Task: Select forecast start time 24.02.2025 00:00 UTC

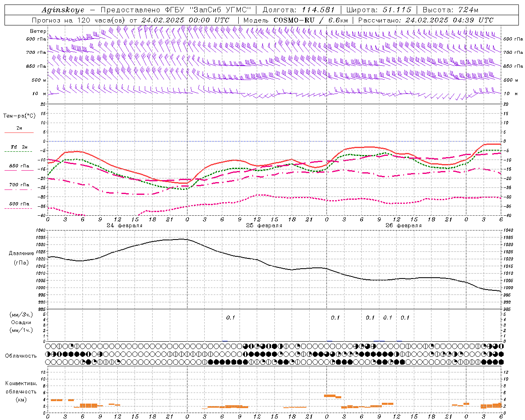Action: tap(185, 20)
